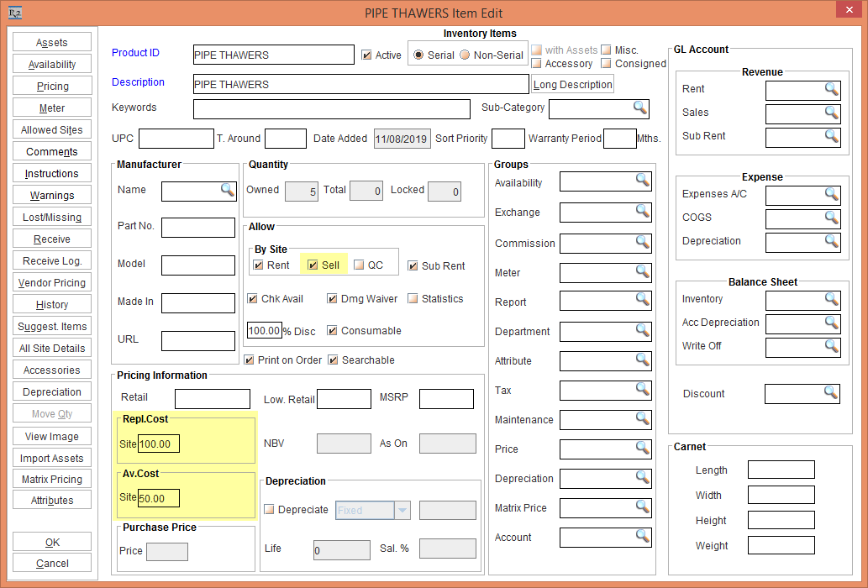
Task: Toggle the Sell checkbox under By Site
Action: 313,265
